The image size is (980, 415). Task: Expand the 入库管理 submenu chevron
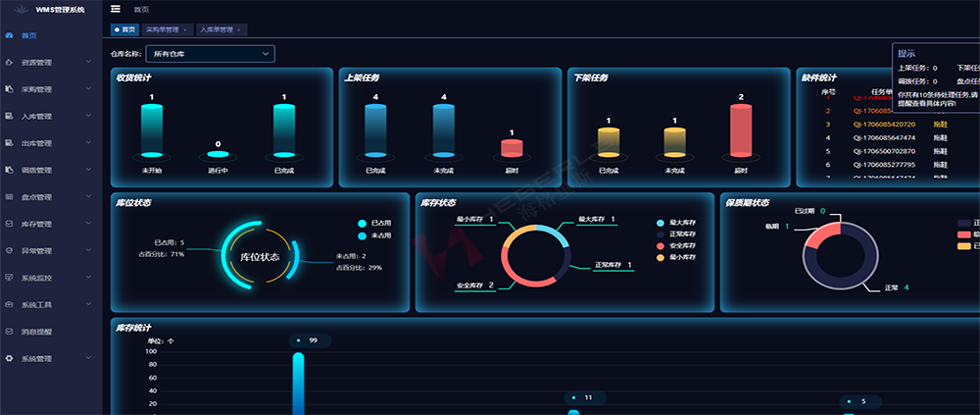pyautogui.click(x=88, y=116)
